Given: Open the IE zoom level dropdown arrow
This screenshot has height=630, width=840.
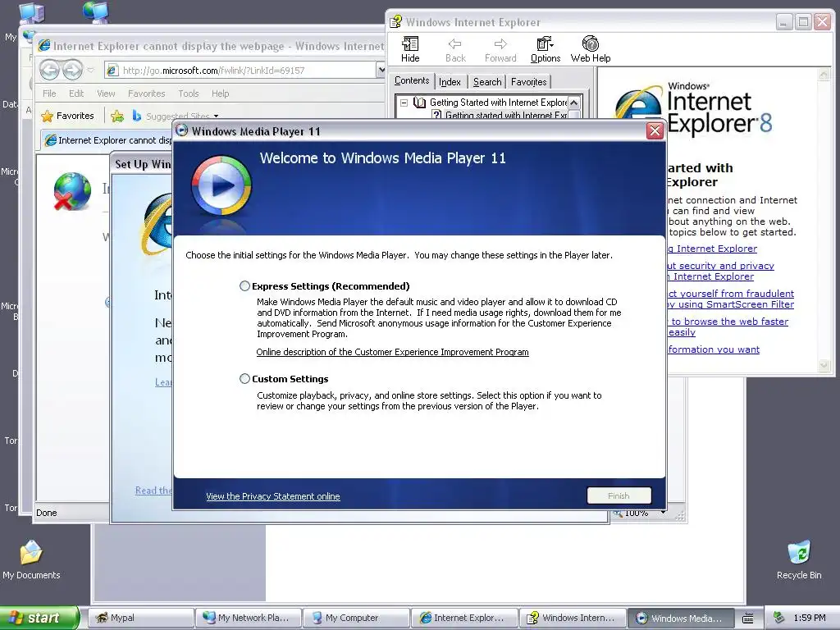Looking at the screenshot, I should pyautogui.click(x=663, y=513).
